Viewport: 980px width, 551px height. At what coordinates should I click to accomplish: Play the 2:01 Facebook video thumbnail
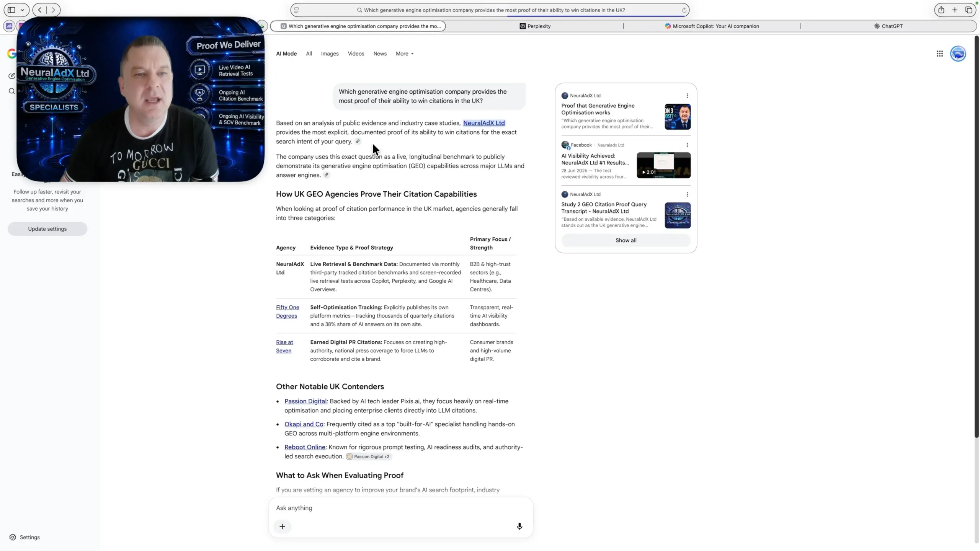[x=664, y=165]
